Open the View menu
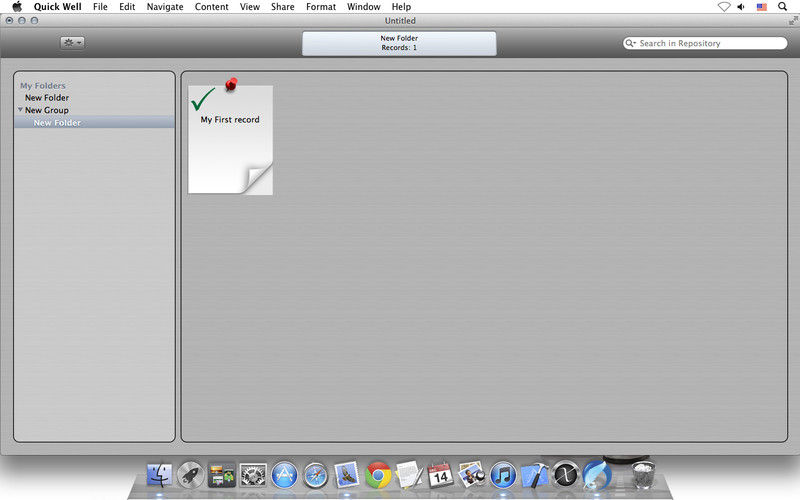 tap(249, 7)
